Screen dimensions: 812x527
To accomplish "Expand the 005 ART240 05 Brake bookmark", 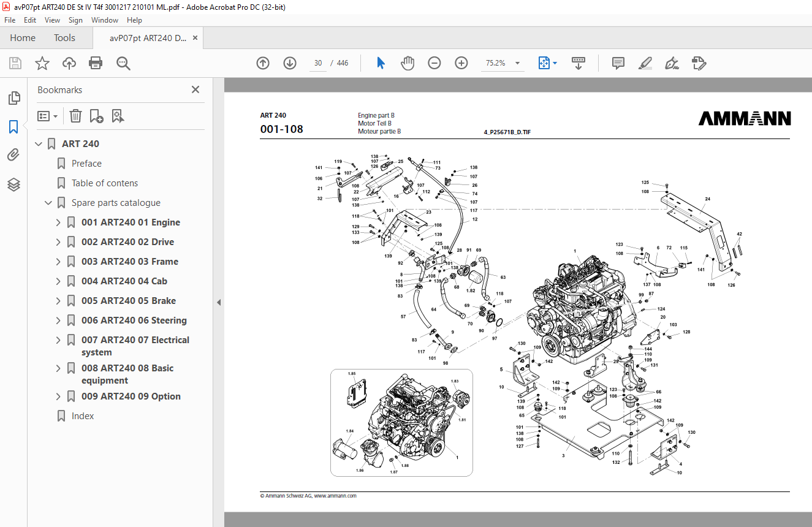I will click(x=58, y=301).
